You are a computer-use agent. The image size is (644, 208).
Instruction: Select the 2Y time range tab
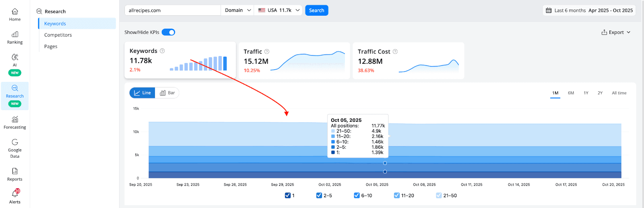[600, 93]
